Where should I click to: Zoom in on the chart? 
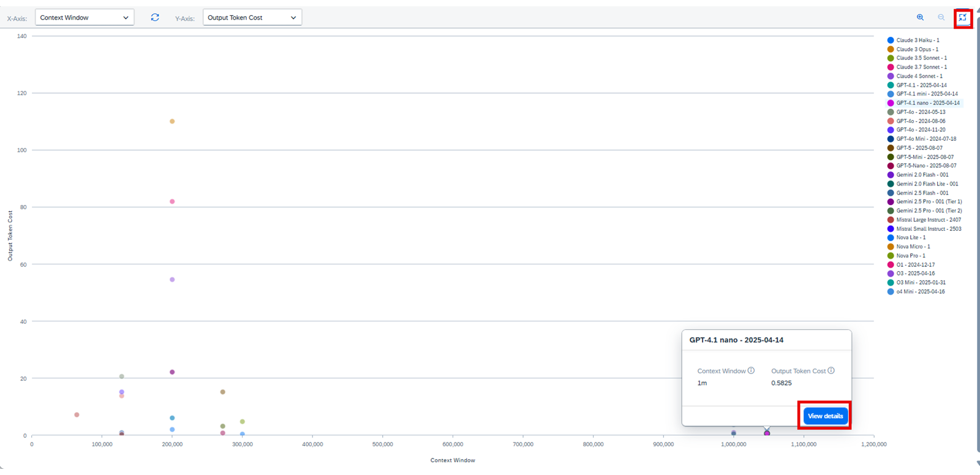pos(920,18)
